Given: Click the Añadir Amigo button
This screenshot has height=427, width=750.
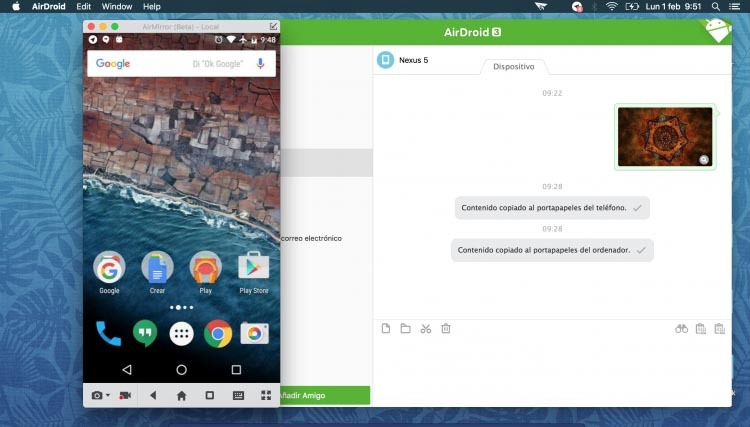Looking at the screenshot, I should [x=325, y=395].
